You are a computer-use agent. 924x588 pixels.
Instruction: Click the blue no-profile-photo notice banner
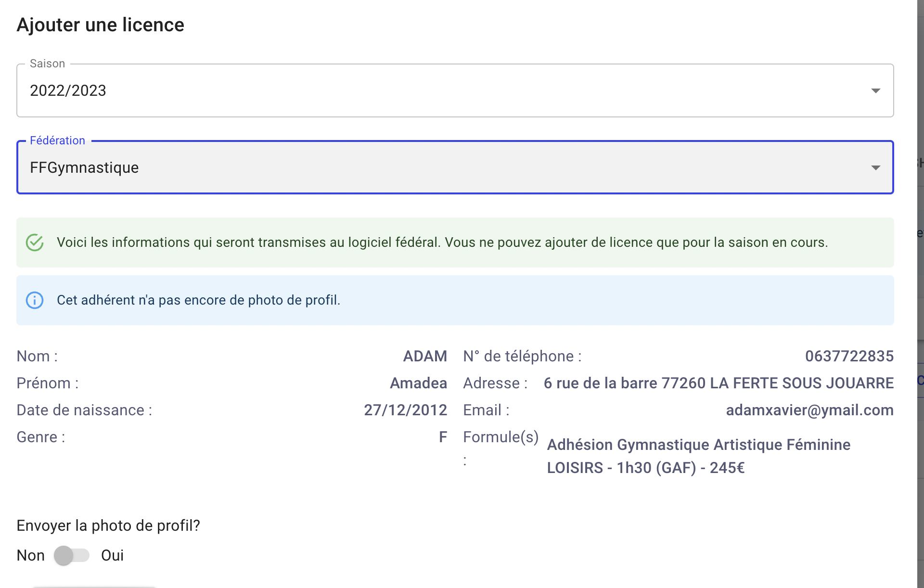(455, 300)
